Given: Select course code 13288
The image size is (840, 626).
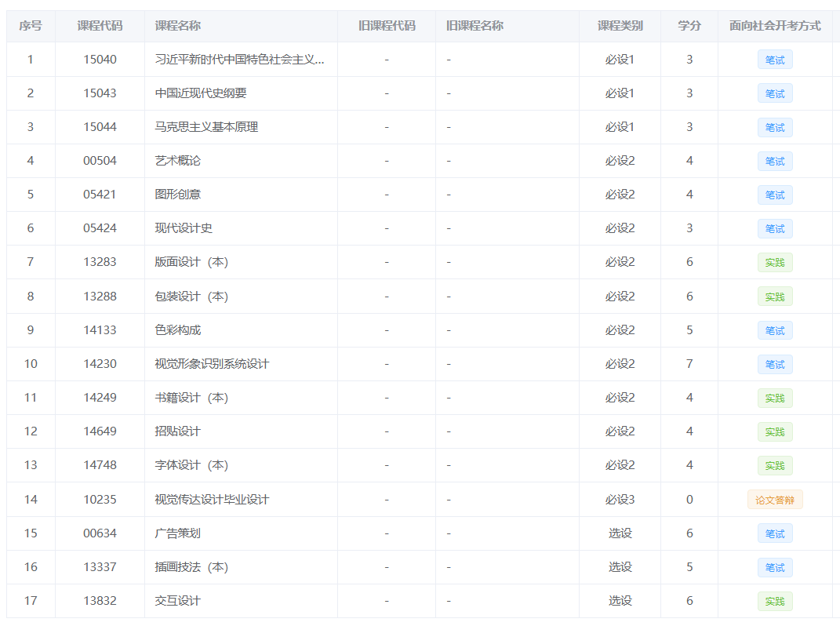Looking at the screenshot, I should coord(100,297).
